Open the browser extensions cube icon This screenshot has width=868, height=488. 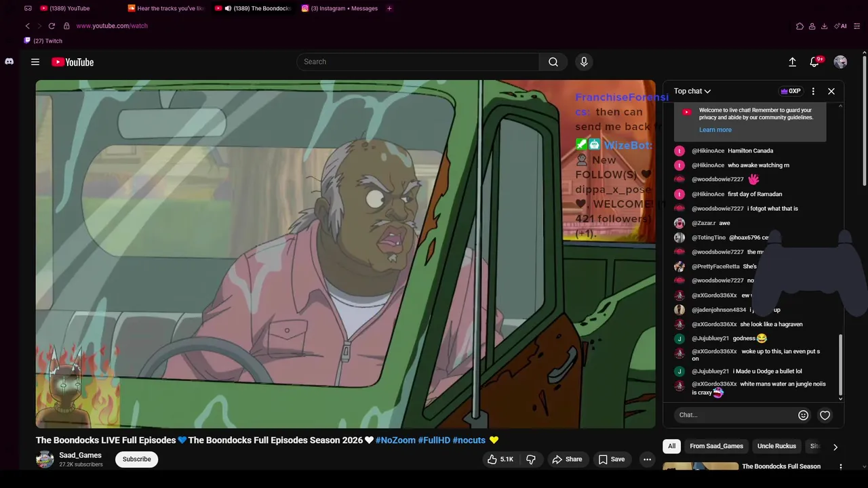[800, 26]
